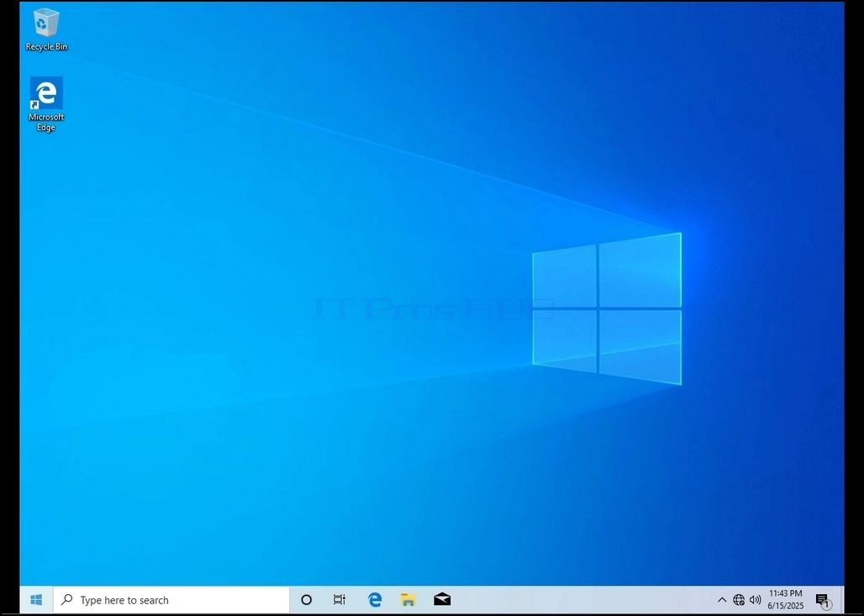Click the Show desktop sliver
Screen dimensions: 864x616
pyautogui.click(x=841, y=600)
